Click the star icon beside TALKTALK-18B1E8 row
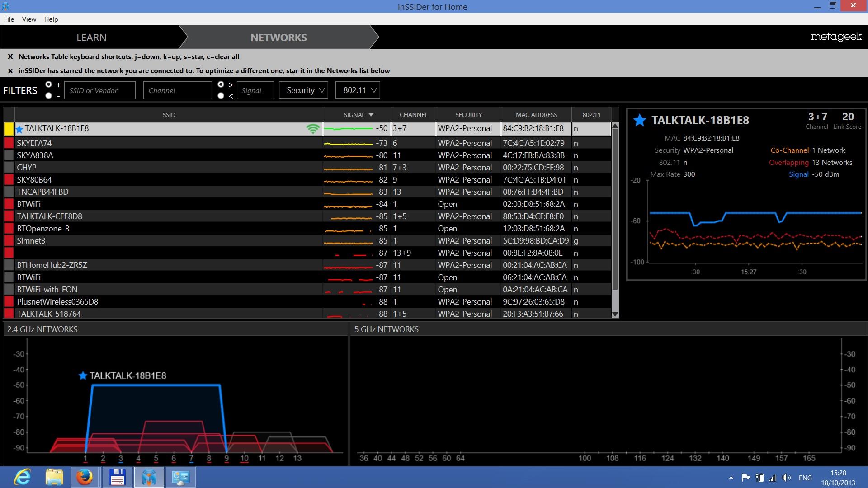Viewport: 868px width, 488px height. (x=19, y=129)
